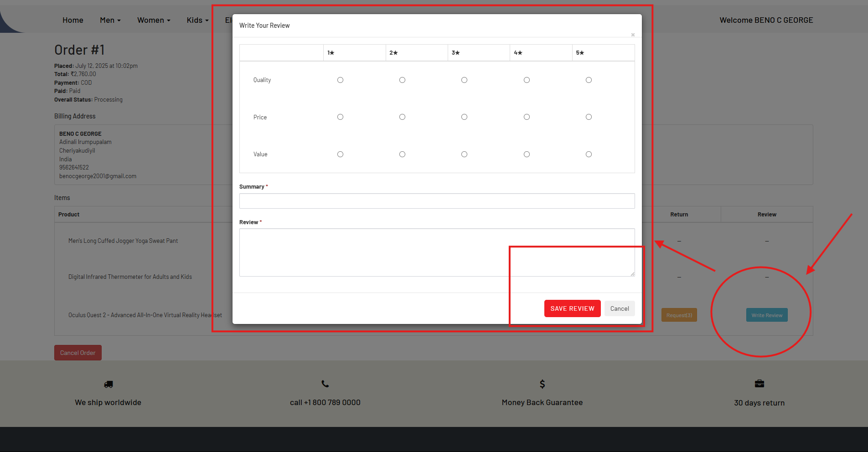This screenshot has height=452, width=868.
Task: Click the Summary text field
Action: tap(437, 201)
